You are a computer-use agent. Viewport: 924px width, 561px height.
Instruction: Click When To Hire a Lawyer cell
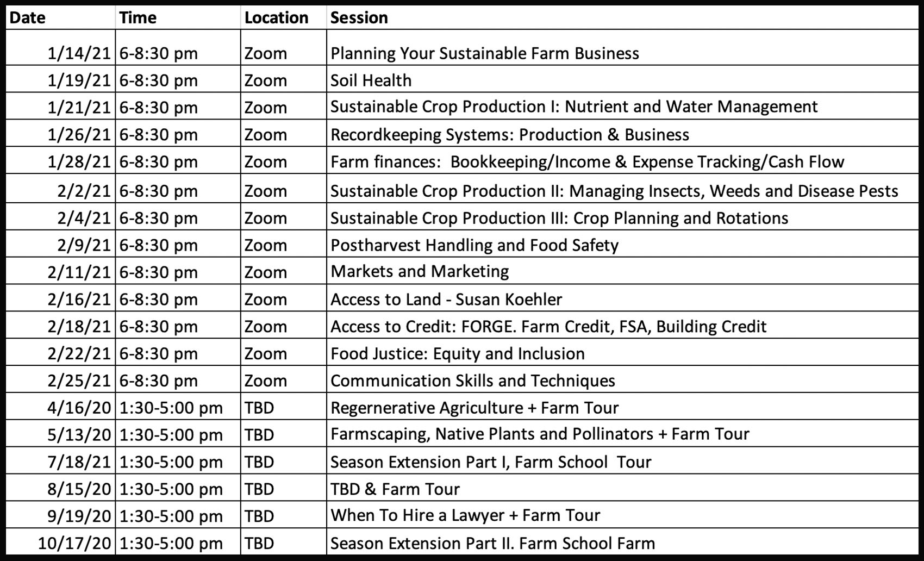tap(465, 515)
